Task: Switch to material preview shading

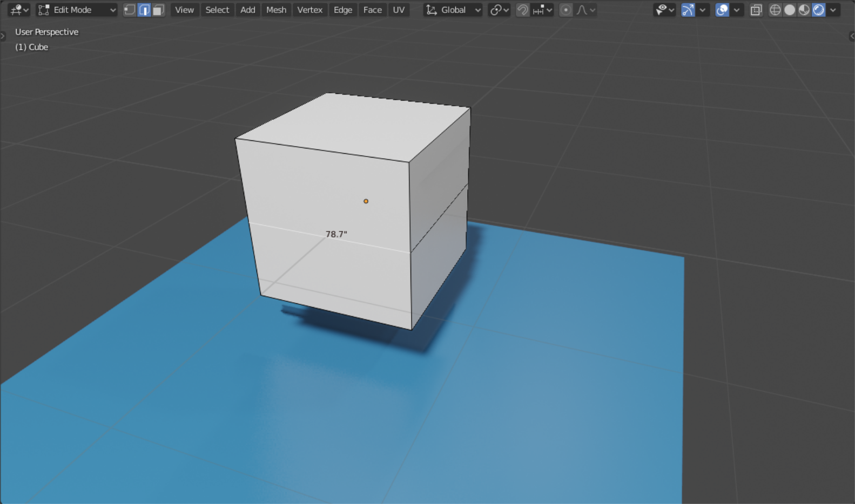Action: (804, 10)
